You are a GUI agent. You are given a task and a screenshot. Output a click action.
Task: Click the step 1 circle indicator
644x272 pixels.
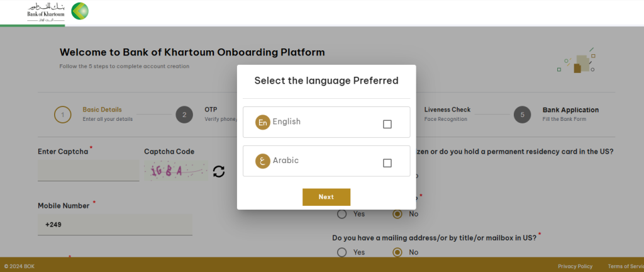[63, 115]
